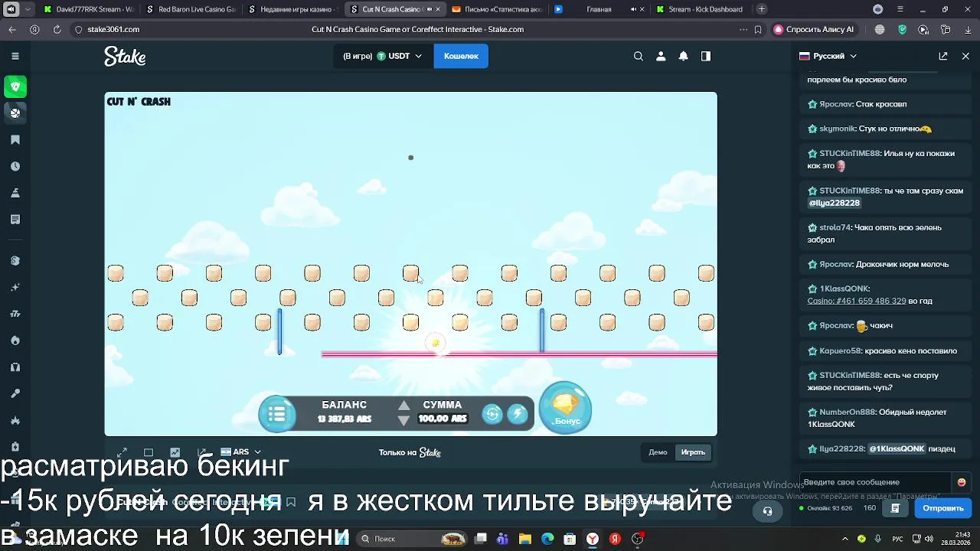This screenshot has width=980, height=551.
Task: Open Microsoft Edge in taskbar
Action: pyautogui.click(x=547, y=539)
